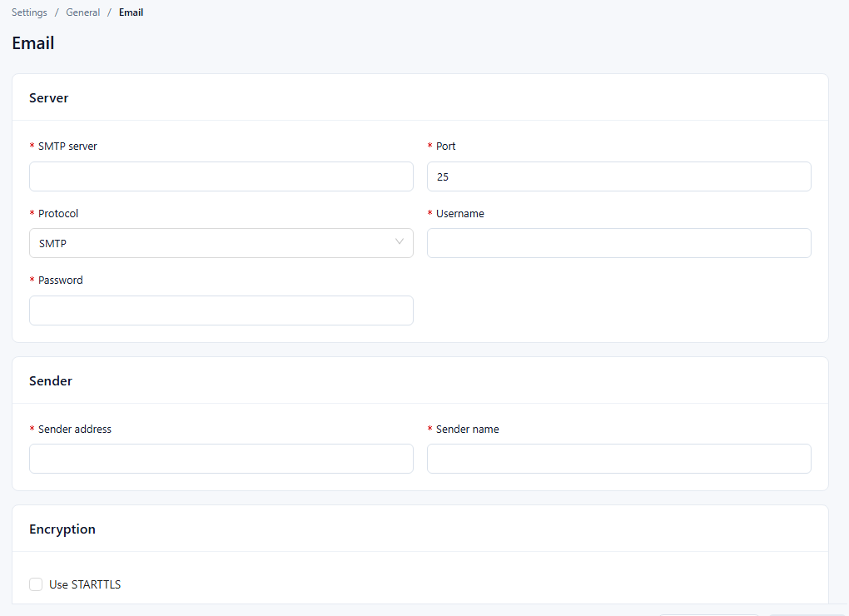The width and height of the screenshot is (849, 616).
Task: Click into the Password input field
Action: click(x=221, y=310)
